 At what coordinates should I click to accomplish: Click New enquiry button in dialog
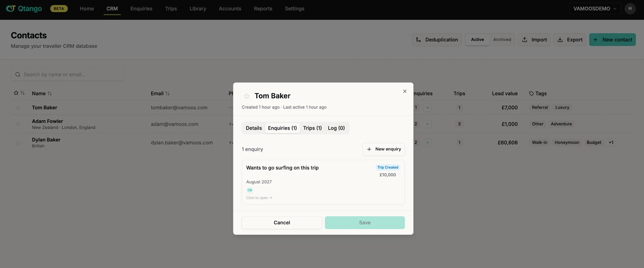384,149
